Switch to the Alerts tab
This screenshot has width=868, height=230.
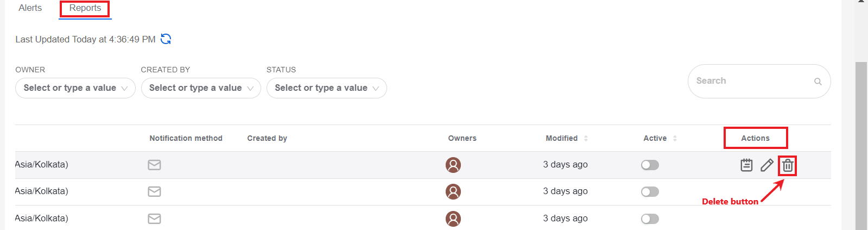click(30, 8)
